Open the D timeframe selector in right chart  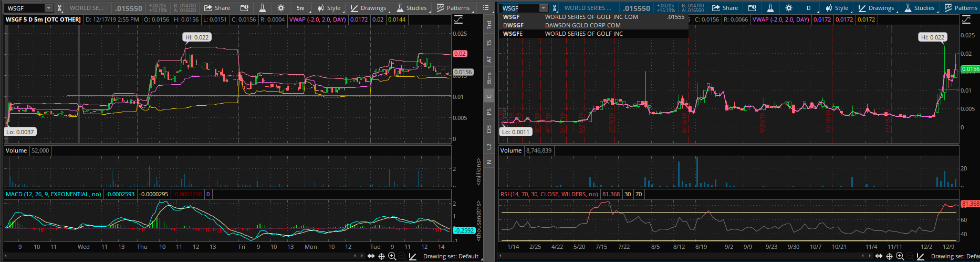808,8
